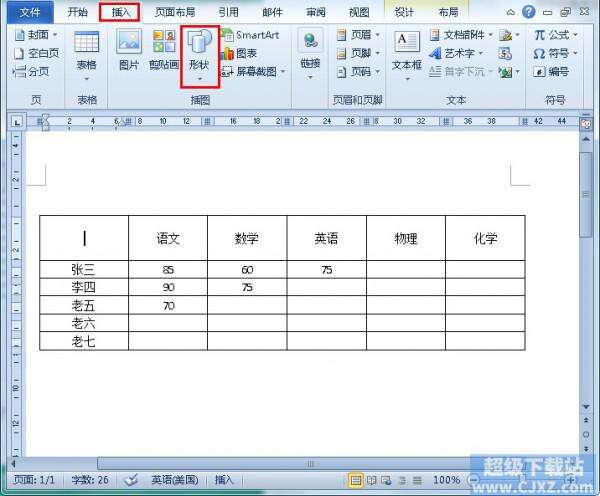Click the 编号 number button
600x496 pixels.
(551, 72)
